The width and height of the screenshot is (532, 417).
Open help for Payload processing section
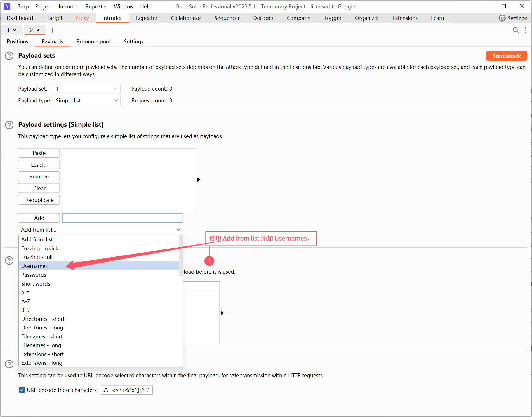(x=9, y=261)
